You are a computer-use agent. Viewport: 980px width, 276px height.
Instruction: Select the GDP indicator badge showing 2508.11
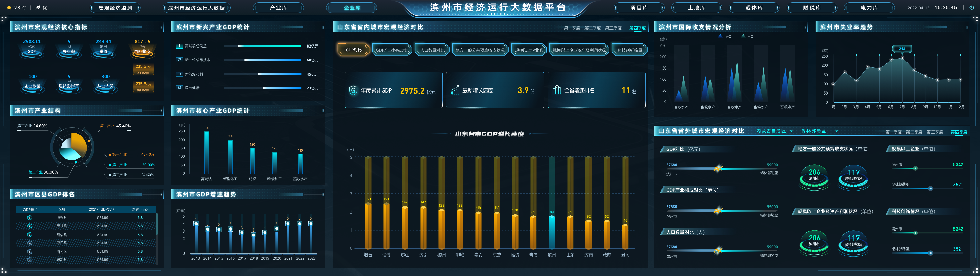coord(32,50)
